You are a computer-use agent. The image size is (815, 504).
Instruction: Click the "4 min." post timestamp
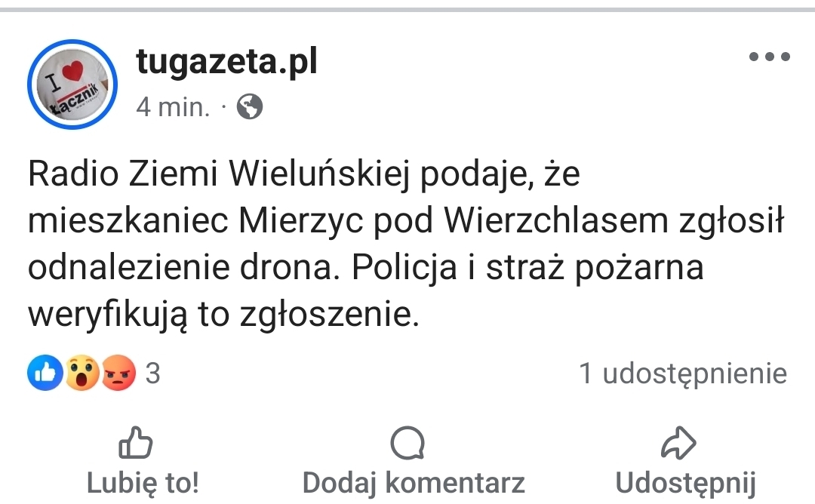tap(173, 107)
